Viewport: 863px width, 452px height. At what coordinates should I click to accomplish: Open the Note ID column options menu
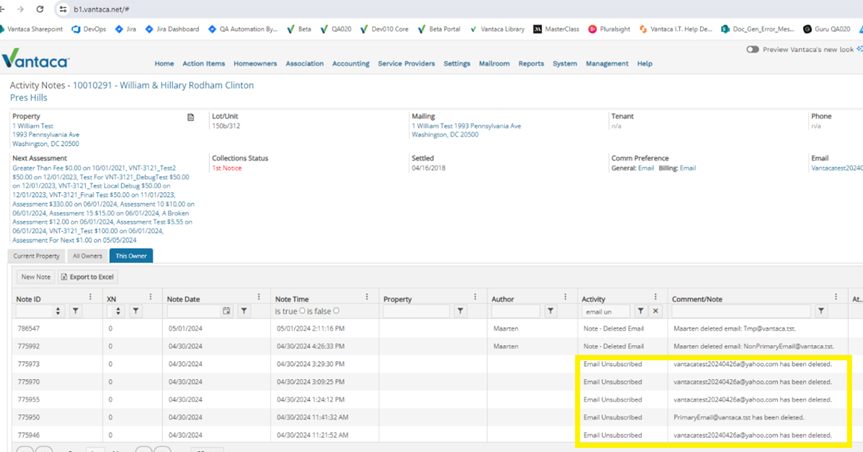[90, 297]
